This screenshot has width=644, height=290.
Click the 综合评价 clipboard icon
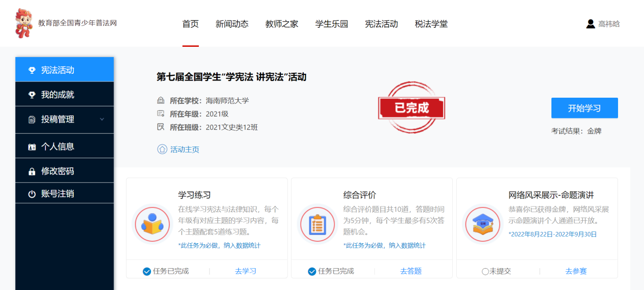click(317, 224)
